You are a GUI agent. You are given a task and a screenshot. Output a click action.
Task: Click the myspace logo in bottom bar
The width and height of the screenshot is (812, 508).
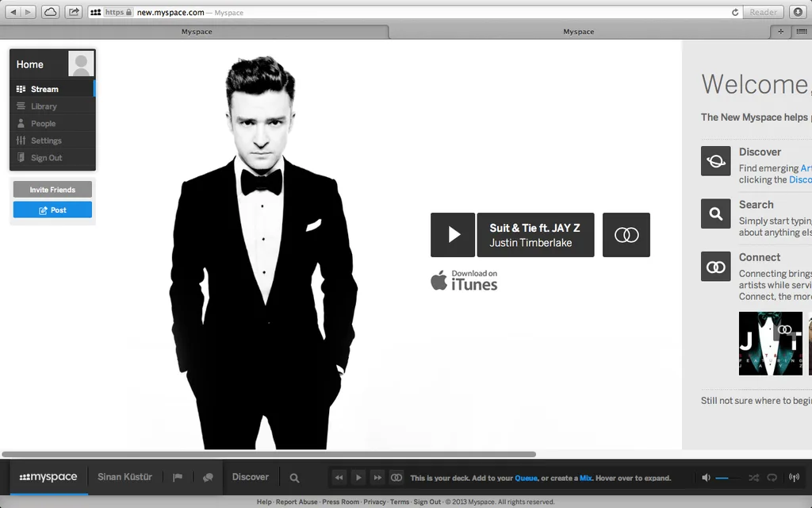[x=48, y=477]
